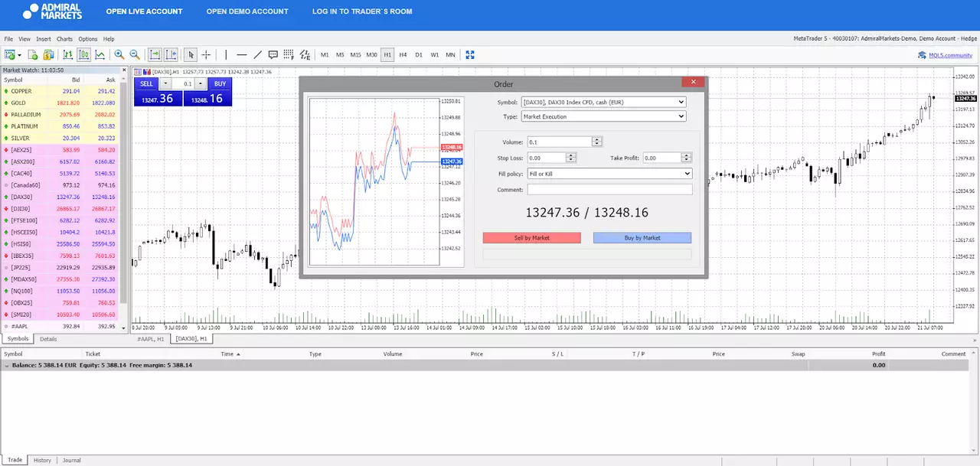Open the Help menu
980x466 pixels.
109,39
